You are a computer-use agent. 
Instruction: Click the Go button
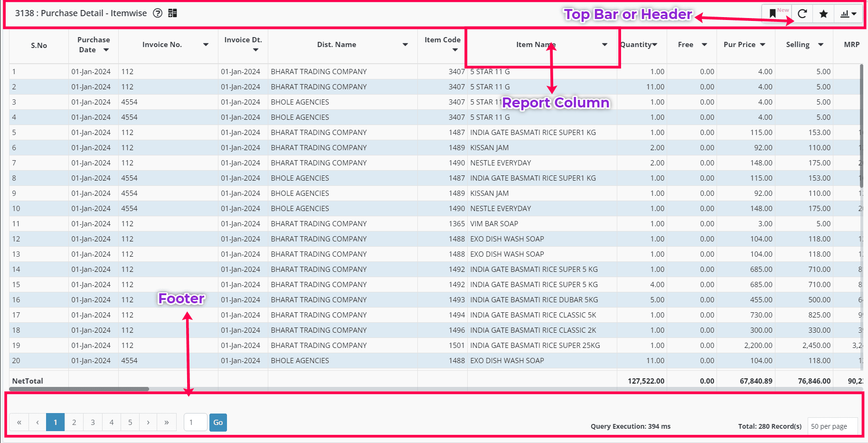218,422
